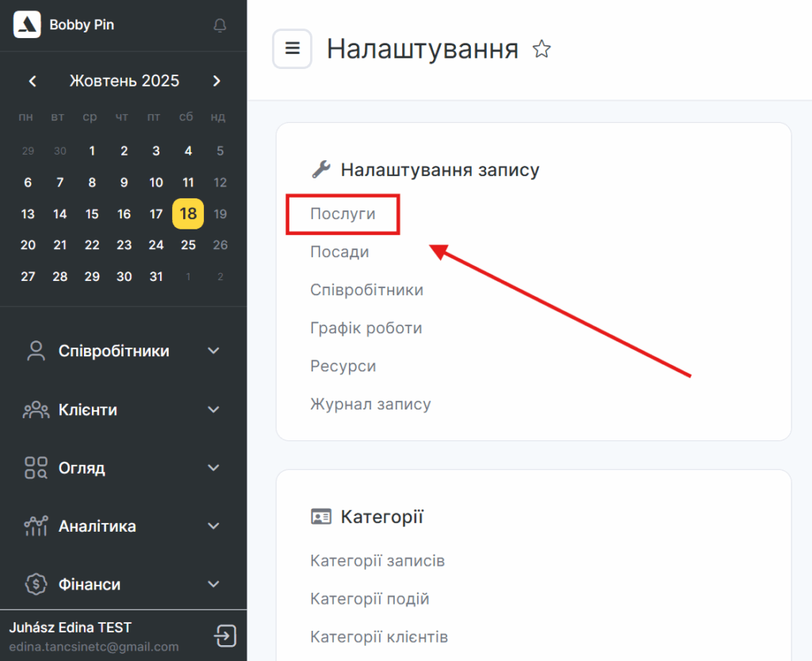This screenshot has height=661, width=812.
Task: Go to previous month in calendar
Action: click(33, 81)
